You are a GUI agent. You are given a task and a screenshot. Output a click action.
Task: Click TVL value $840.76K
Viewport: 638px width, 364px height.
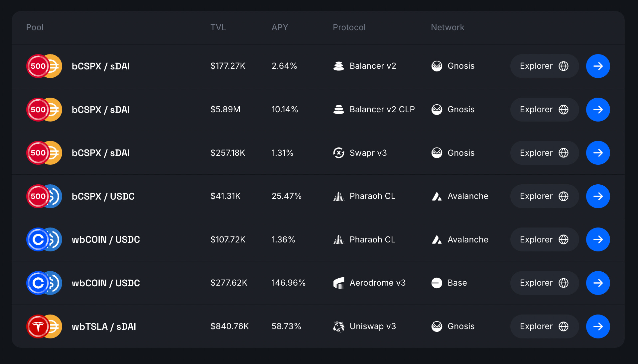pos(230,326)
